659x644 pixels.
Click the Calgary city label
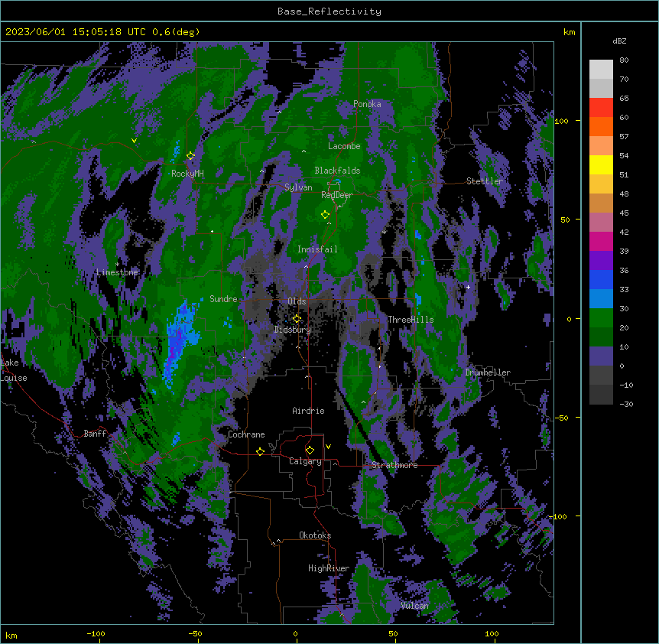pos(305,461)
